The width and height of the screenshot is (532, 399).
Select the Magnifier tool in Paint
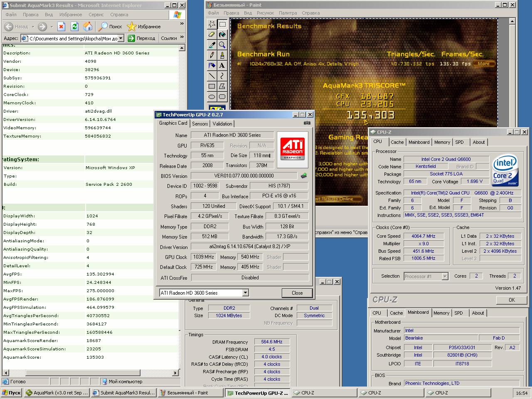222,44
